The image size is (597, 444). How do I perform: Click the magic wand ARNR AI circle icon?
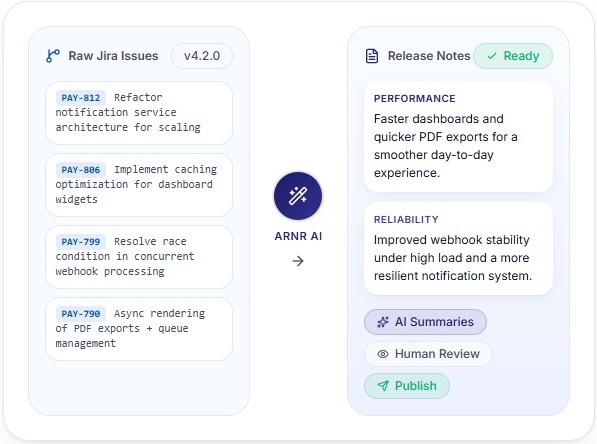[x=298, y=196]
